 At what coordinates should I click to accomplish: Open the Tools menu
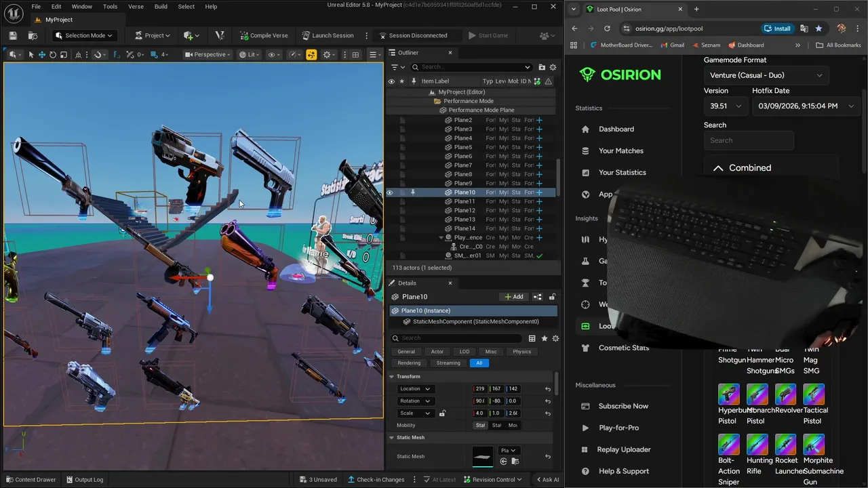point(110,7)
